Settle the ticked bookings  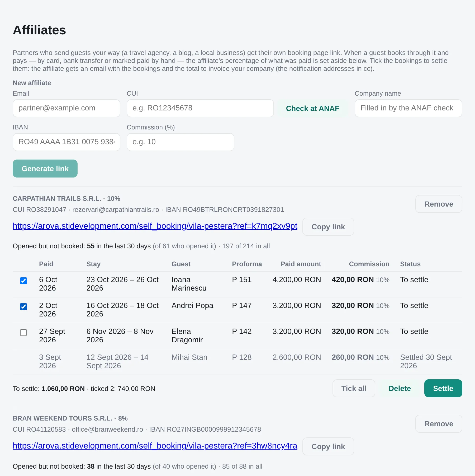pyautogui.click(x=443, y=388)
